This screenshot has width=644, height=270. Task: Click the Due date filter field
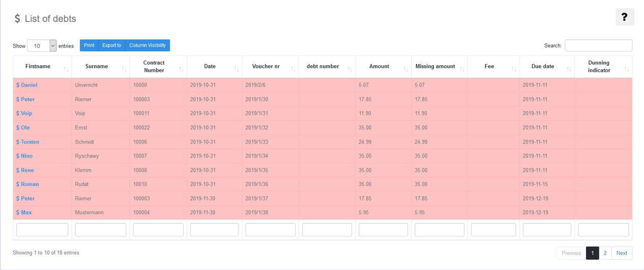547,230
